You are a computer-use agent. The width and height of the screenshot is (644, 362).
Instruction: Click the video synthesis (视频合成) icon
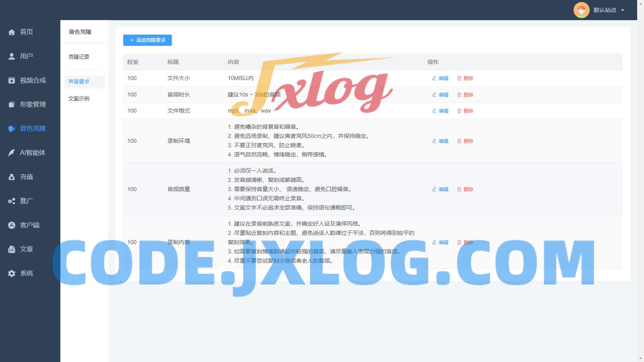(12, 80)
